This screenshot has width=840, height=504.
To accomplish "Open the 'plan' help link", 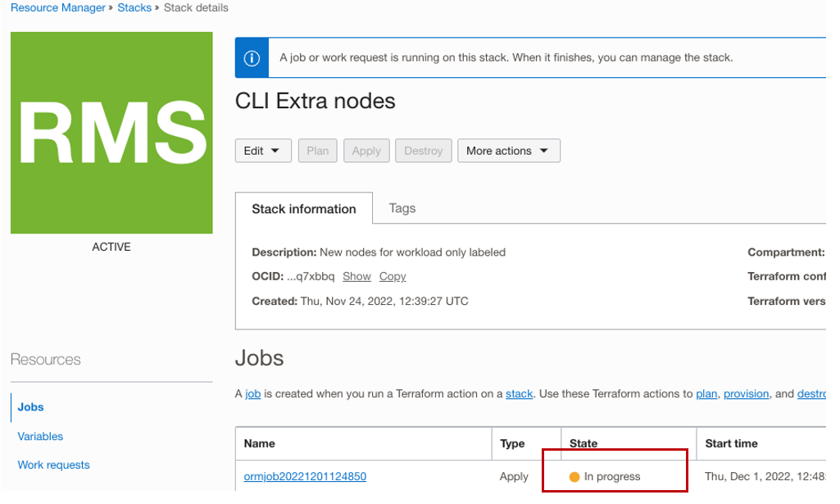I will 706,394.
